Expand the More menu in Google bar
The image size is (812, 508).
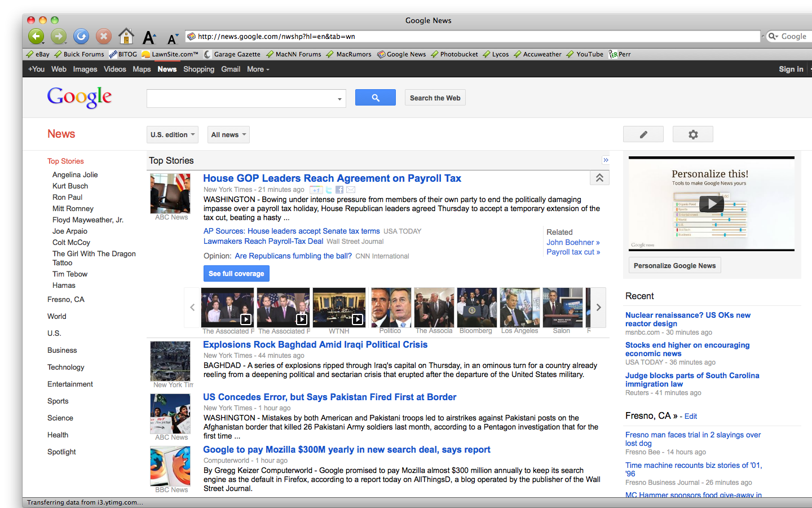[258, 69]
